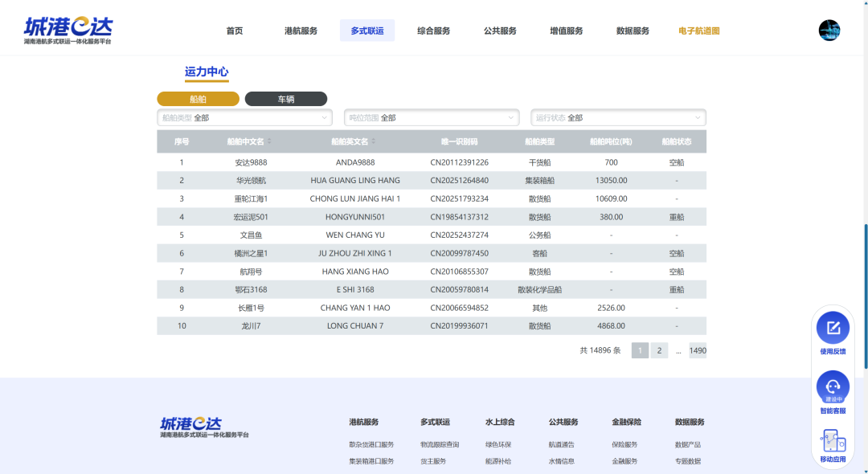
Task: Click the 城港e达 logo in header
Action: 68,31
